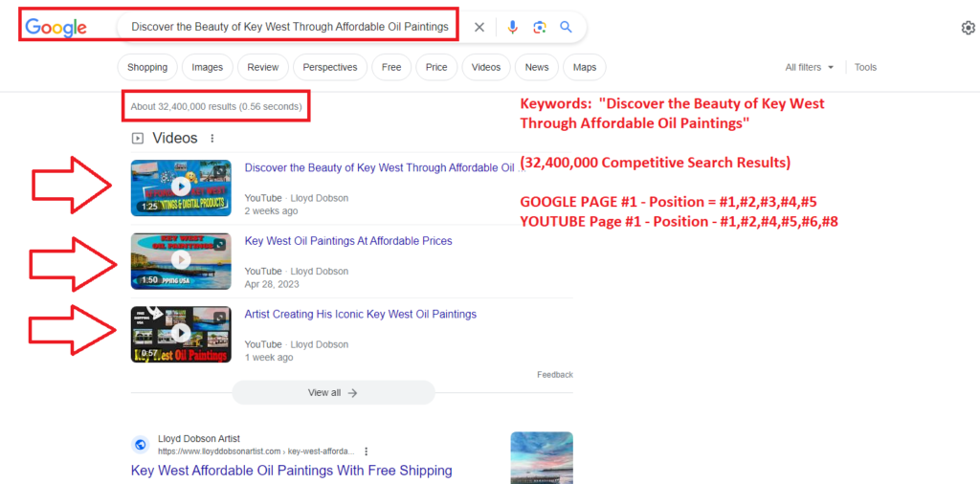Image resolution: width=980 pixels, height=484 pixels.
Task: Select the News filter chip
Action: click(x=537, y=68)
